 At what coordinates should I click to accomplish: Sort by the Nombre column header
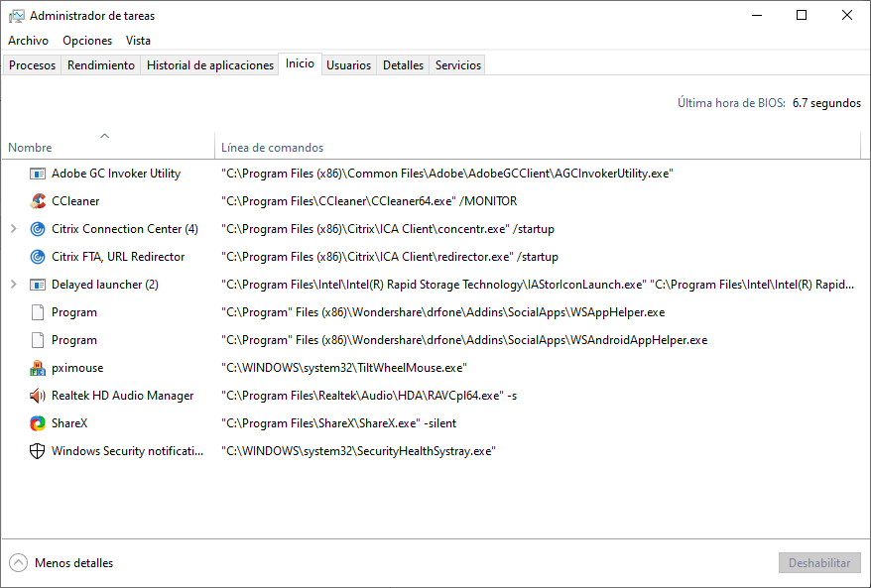pyautogui.click(x=108, y=146)
